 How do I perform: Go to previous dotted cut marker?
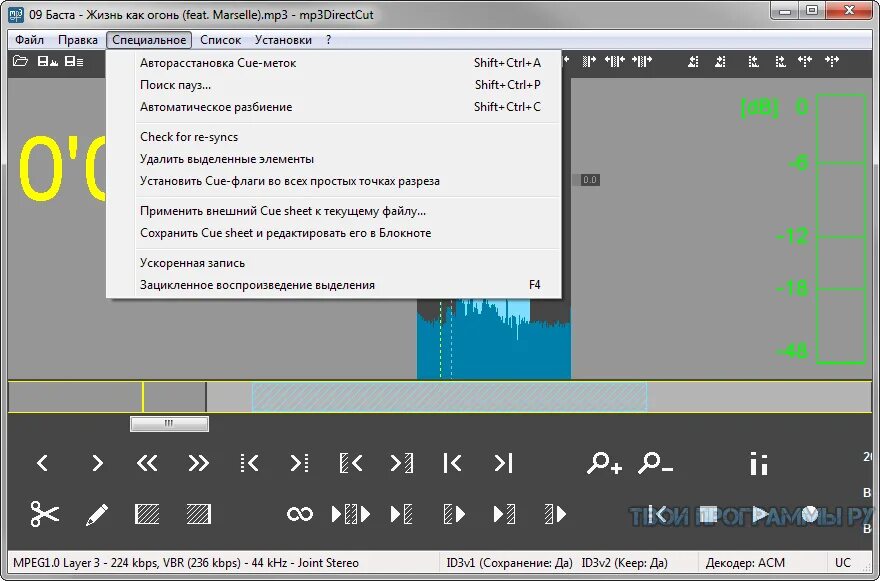[x=249, y=463]
